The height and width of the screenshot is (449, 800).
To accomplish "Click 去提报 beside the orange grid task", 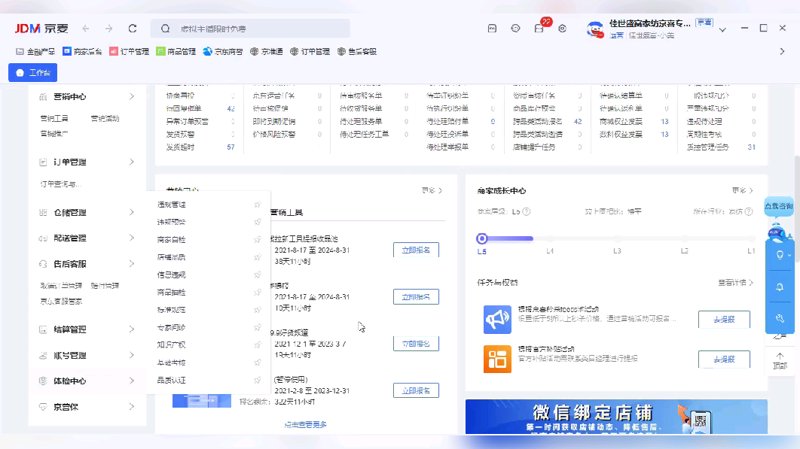I will [x=724, y=359].
